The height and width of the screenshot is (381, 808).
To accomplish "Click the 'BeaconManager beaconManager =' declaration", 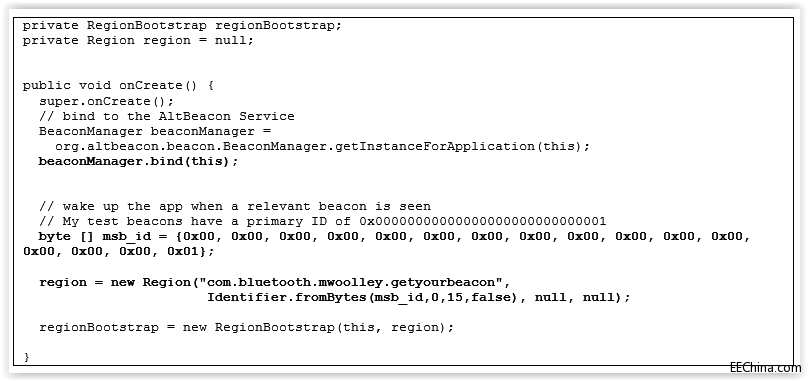I will pos(155,131).
